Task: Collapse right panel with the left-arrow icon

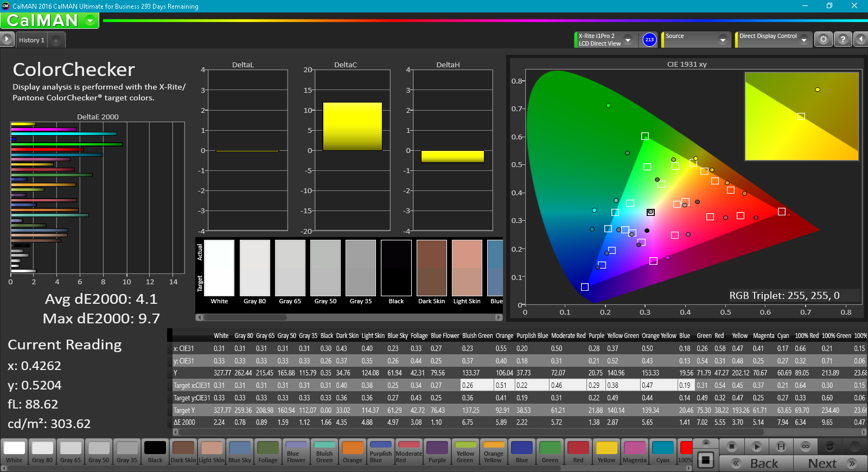Action: point(860,40)
